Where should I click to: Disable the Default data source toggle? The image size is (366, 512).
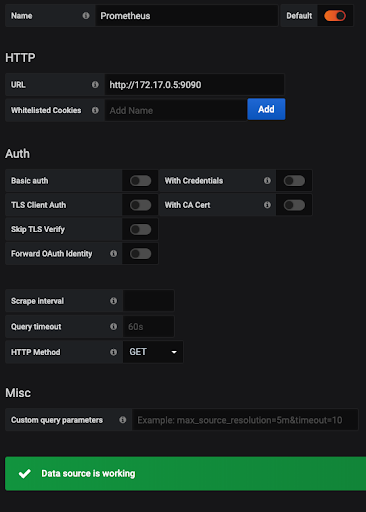coord(335,16)
